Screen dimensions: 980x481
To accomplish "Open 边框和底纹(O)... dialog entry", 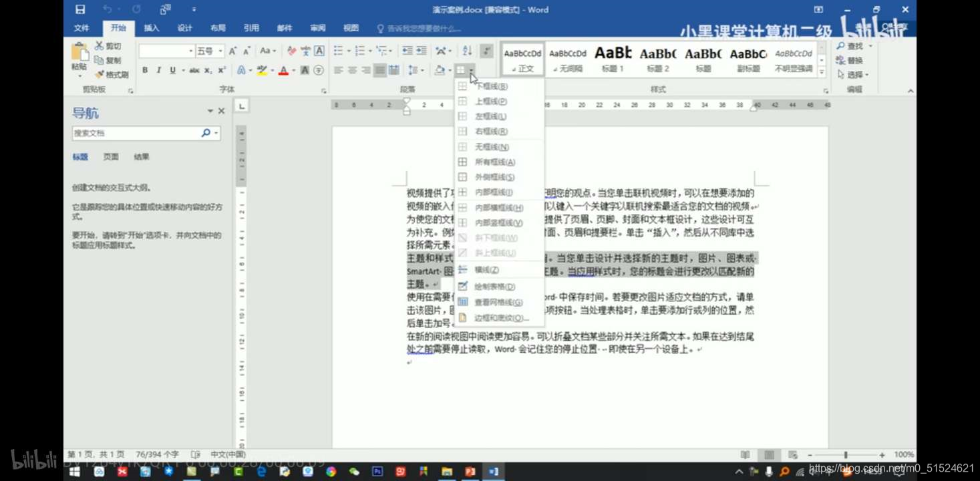I will coord(499,318).
